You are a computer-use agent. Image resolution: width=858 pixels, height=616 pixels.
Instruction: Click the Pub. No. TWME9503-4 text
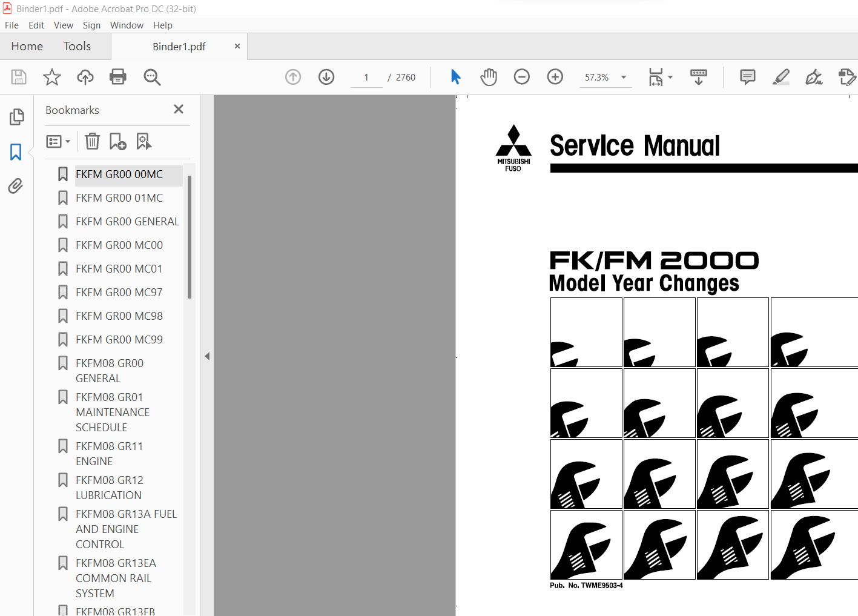pos(586,585)
